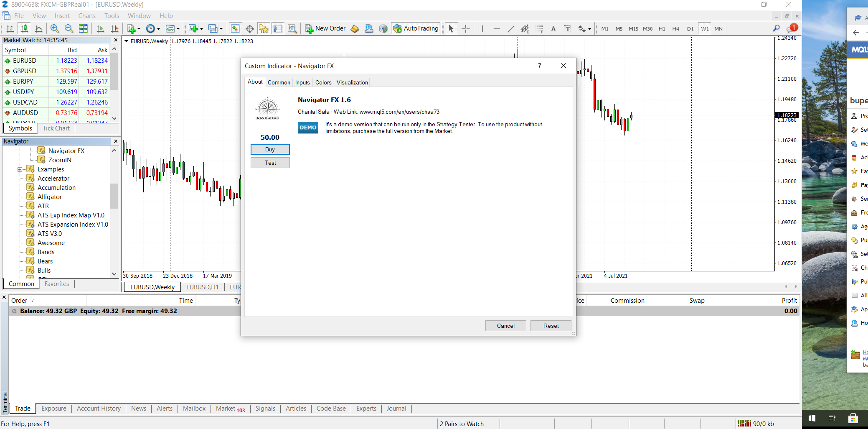Image resolution: width=868 pixels, height=429 pixels.
Task: Click Buy for Navigator FX
Action: 270,149
